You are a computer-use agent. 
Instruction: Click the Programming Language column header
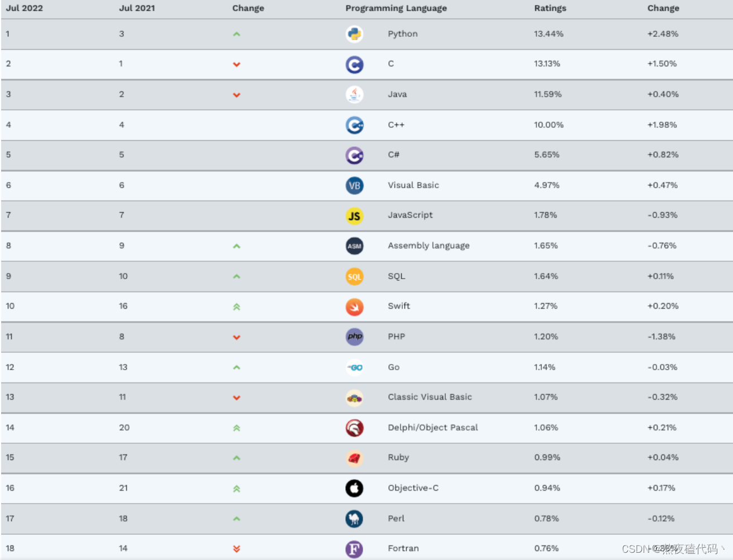[396, 8]
